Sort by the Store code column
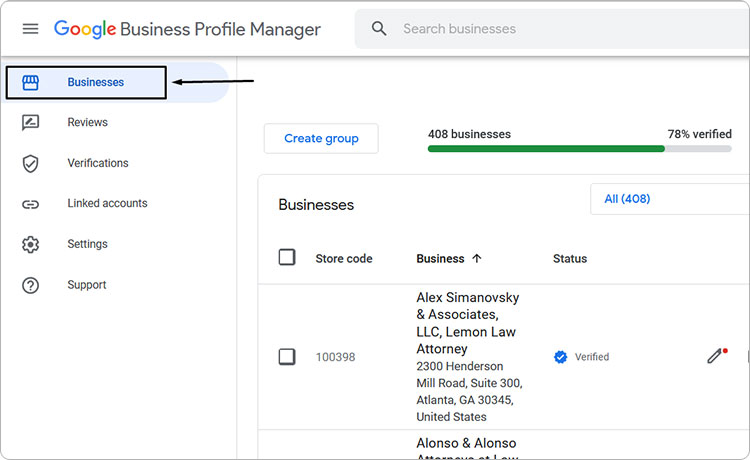Screen dimensions: 750x460 point(343,259)
